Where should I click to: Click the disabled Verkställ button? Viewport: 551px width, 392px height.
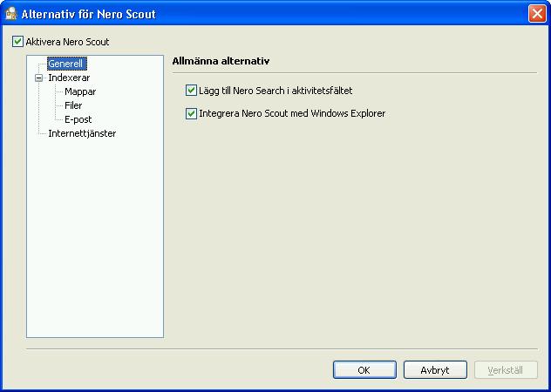506,370
